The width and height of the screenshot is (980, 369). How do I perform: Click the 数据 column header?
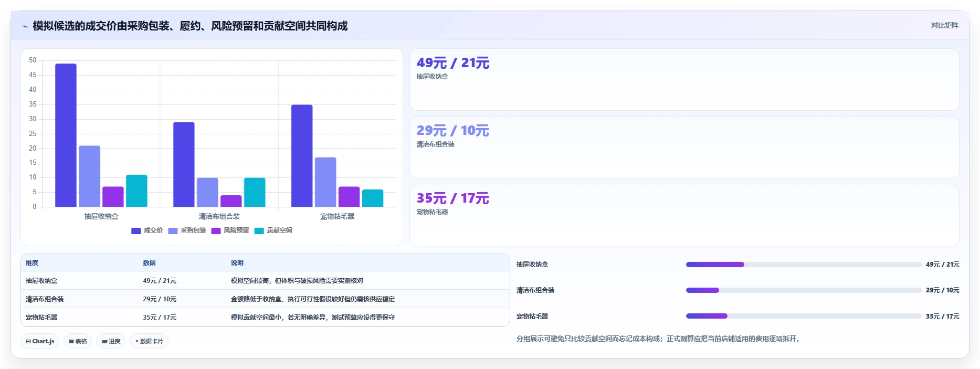click(x=149, y=263)
